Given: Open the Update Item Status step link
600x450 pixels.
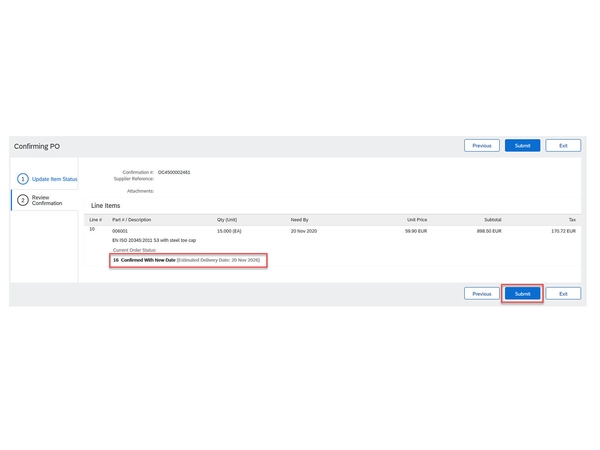Looking at the screenshot, I should coord(54,179).
